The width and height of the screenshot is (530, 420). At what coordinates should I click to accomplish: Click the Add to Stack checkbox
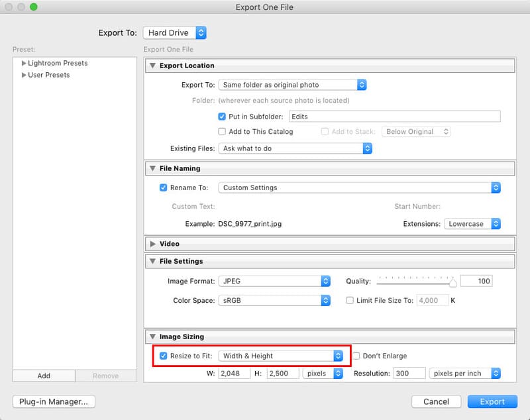pyautogui.click(x=325, y=131)
